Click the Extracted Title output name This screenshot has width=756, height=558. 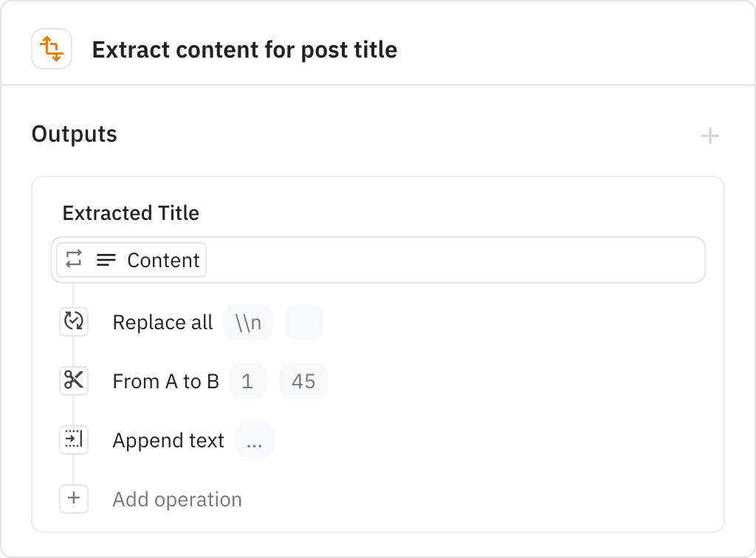tap(130, 213)
